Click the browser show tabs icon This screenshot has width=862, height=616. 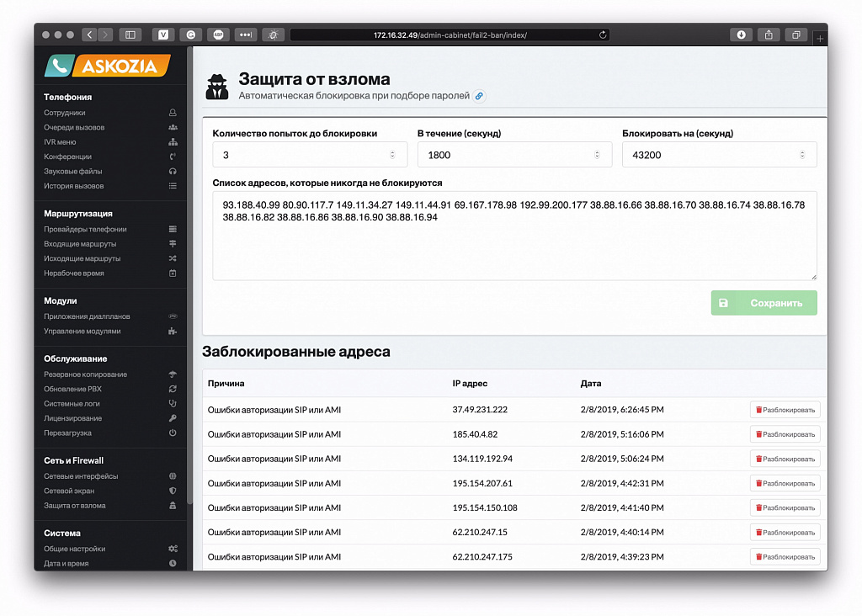(795, 35)
